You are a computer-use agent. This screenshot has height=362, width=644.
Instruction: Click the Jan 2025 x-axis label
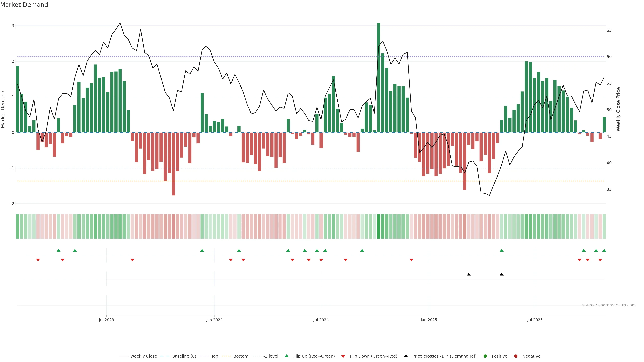(429, 320)
